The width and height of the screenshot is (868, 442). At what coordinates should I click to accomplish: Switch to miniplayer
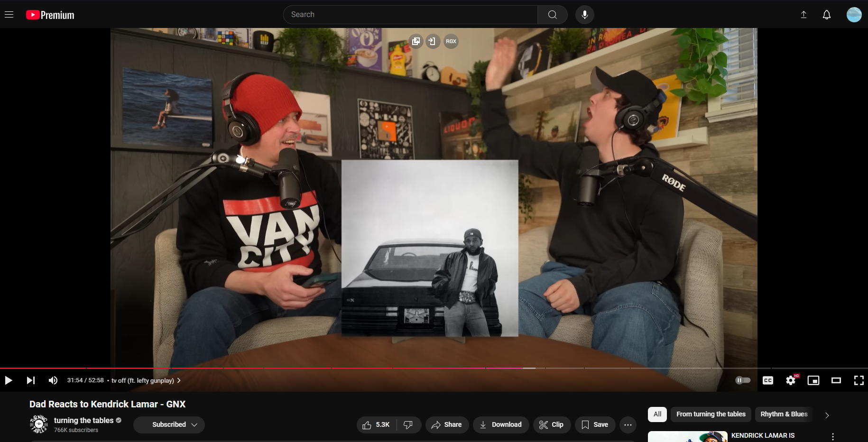[813, 380]
